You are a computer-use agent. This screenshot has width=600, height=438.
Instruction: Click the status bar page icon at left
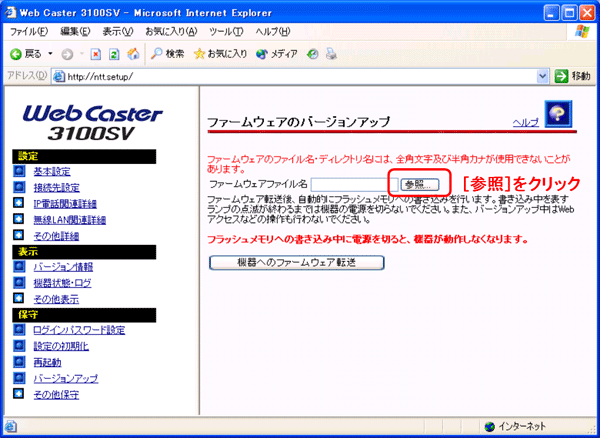[x=11, y=426]
